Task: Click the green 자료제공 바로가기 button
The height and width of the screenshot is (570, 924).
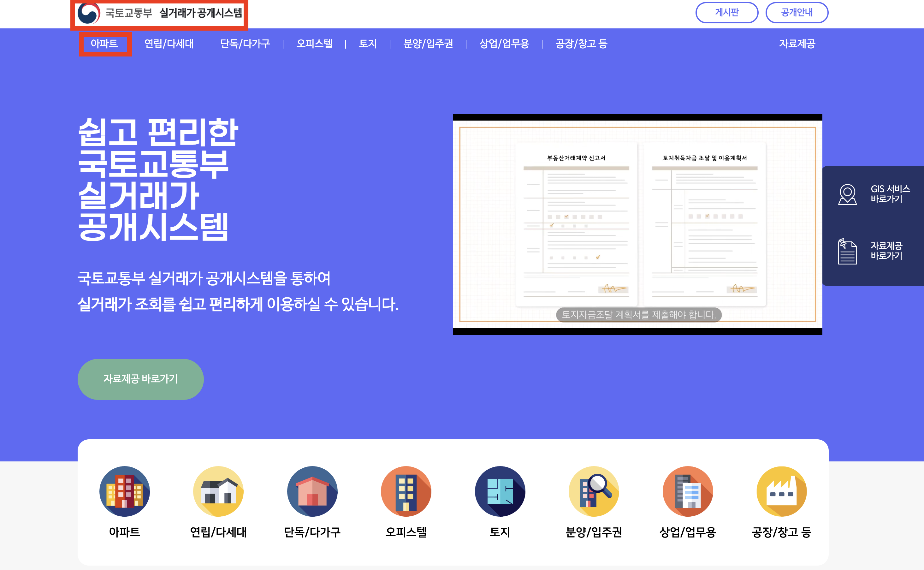Action: pos(140,379)
